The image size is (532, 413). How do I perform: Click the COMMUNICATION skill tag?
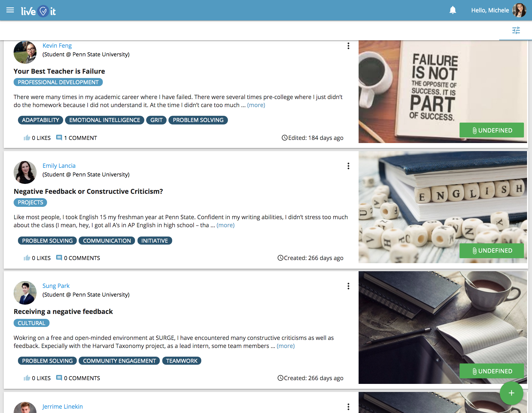point(107,241)
